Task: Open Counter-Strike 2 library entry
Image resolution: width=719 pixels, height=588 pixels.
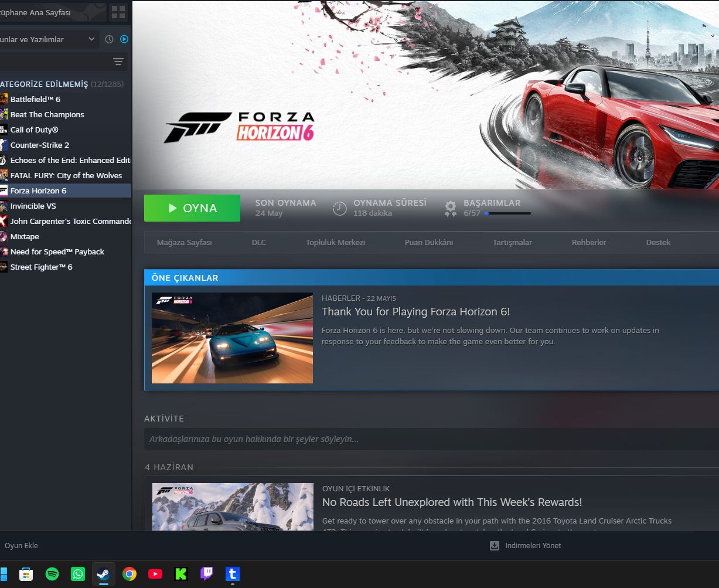Action: [66, 145]
